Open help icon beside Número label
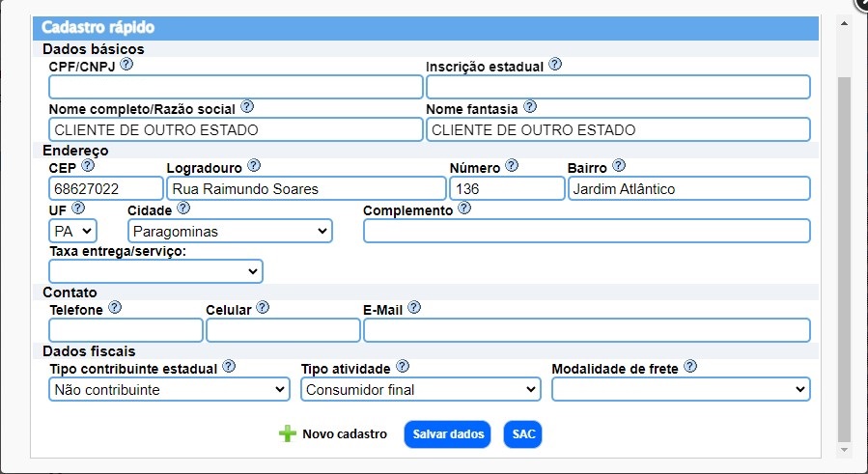This screenshot has width=868, height=474. pyautogui.click(x=512, y=165)
